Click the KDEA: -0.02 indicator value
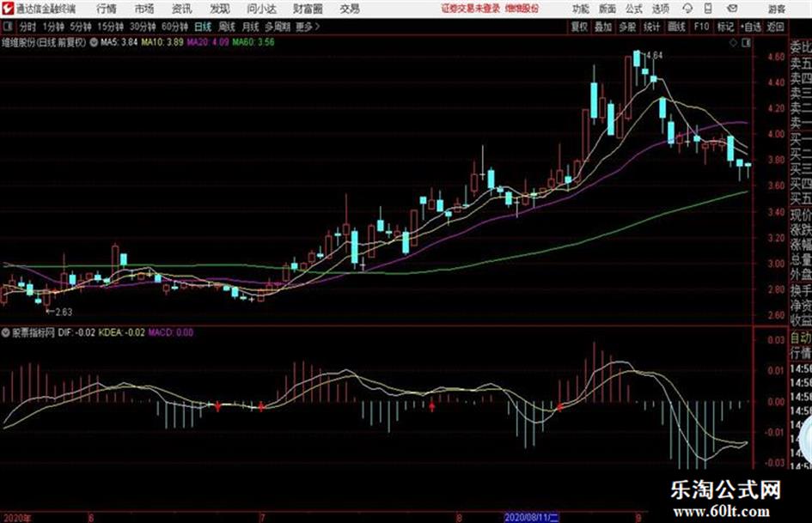The height and width of the screenshot is (523, 812). pyautogui.click(x=122, y=332)
